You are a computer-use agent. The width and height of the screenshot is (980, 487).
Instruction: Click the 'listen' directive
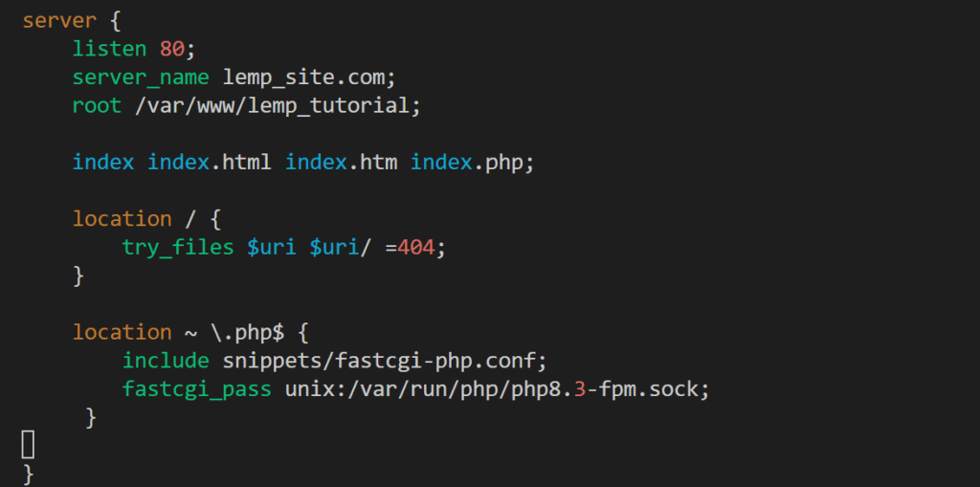point(109,49)
